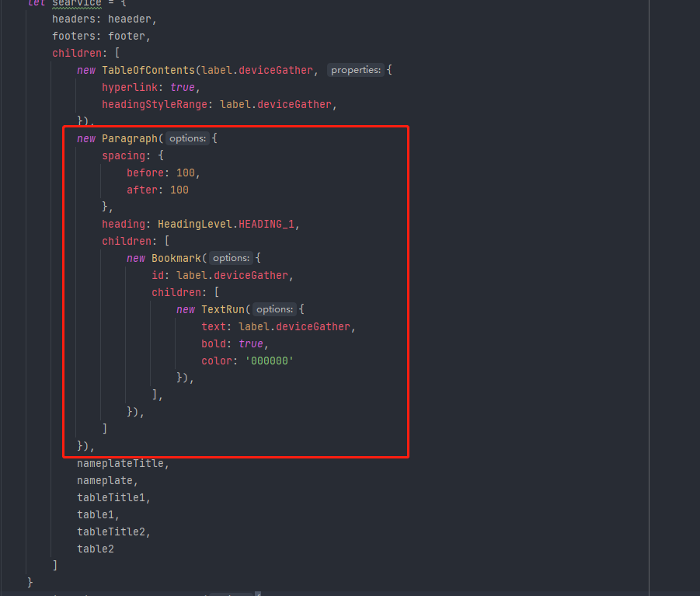Screen dimensions: 700x596
Task: Click the options inlay hint beside Bookmark
Action: coord(231,258)
